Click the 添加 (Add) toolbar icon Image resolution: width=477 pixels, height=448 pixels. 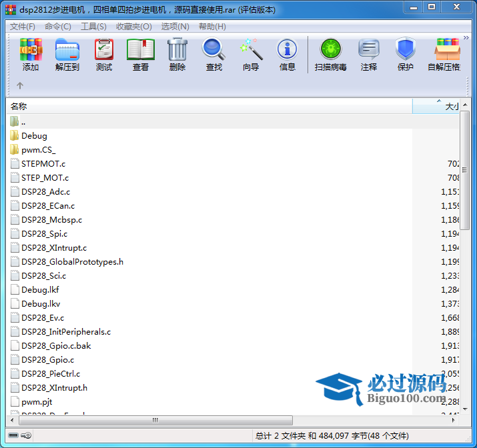tap(31, 55)
